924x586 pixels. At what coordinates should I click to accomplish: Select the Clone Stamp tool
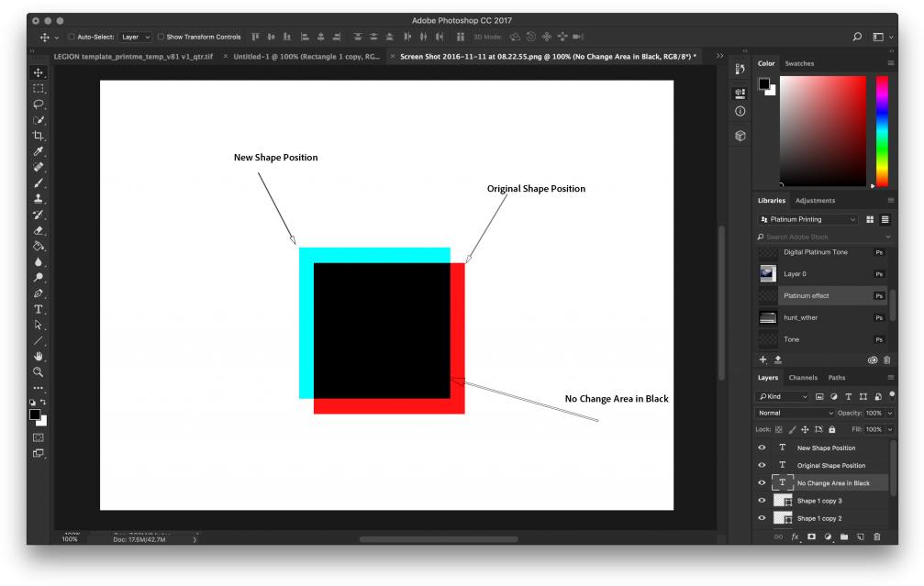pyautogui.click(x=39, y=198)
